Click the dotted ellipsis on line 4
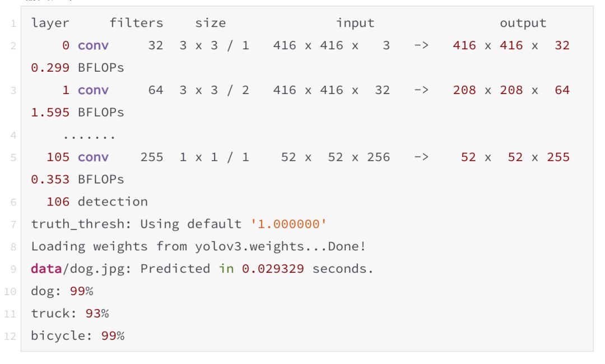Screen dimensions: 605x364 pos(89,136)
